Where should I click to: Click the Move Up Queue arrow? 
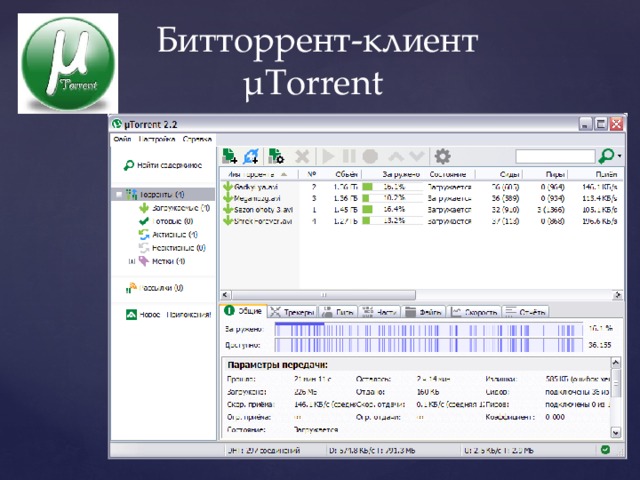pos(396,156)
